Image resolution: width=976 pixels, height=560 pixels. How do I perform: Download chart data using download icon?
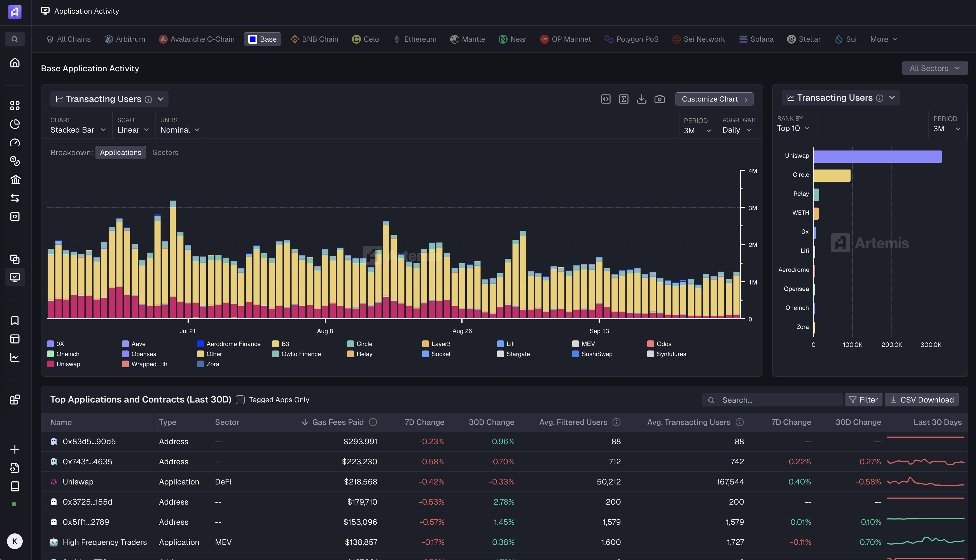(x=641, y=99)
